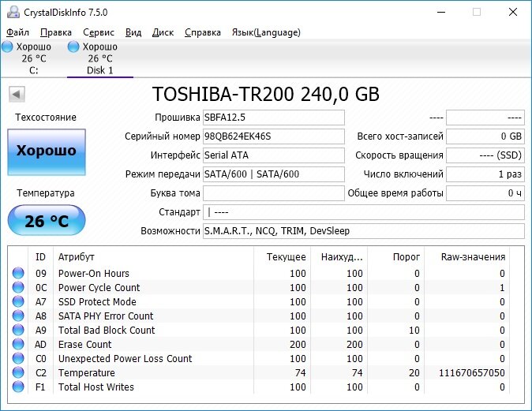Select the Temperature attribute name in table
Screen dimensions: 532x411
(87, 373)
